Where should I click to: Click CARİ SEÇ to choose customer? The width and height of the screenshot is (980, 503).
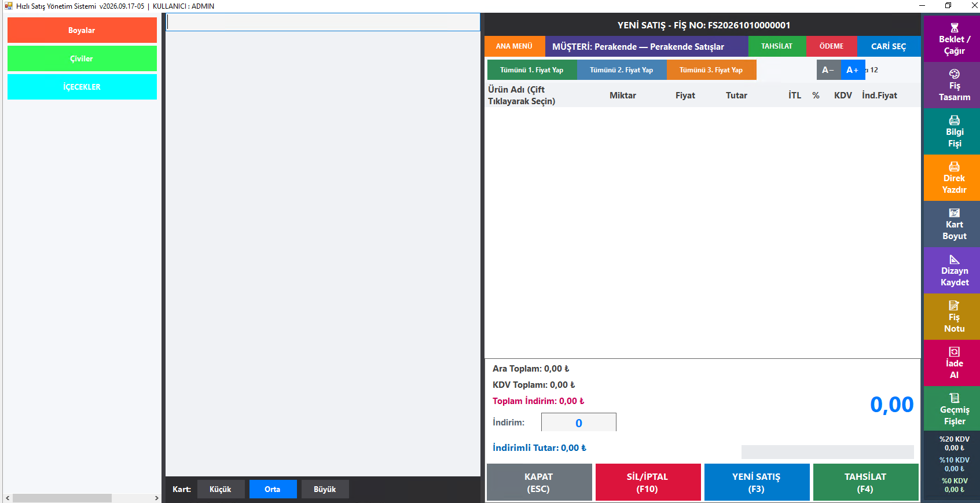coord(889,46)
